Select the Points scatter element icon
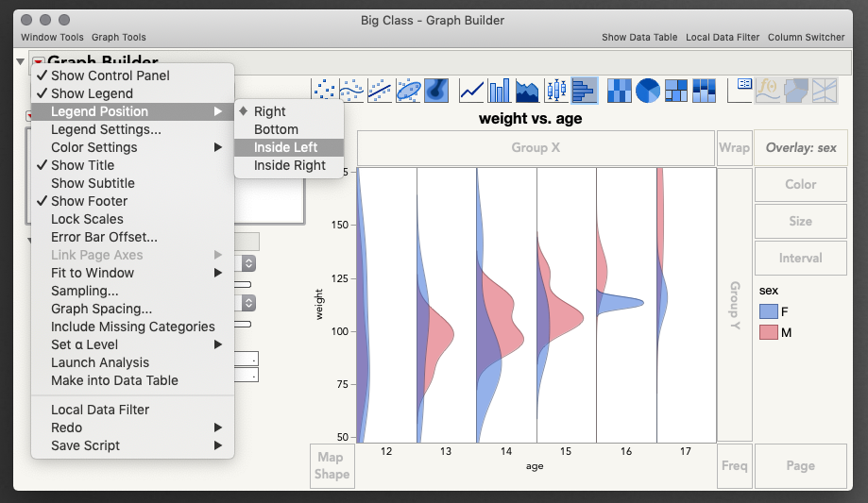868x503 pixels. (x=324, y=91)
